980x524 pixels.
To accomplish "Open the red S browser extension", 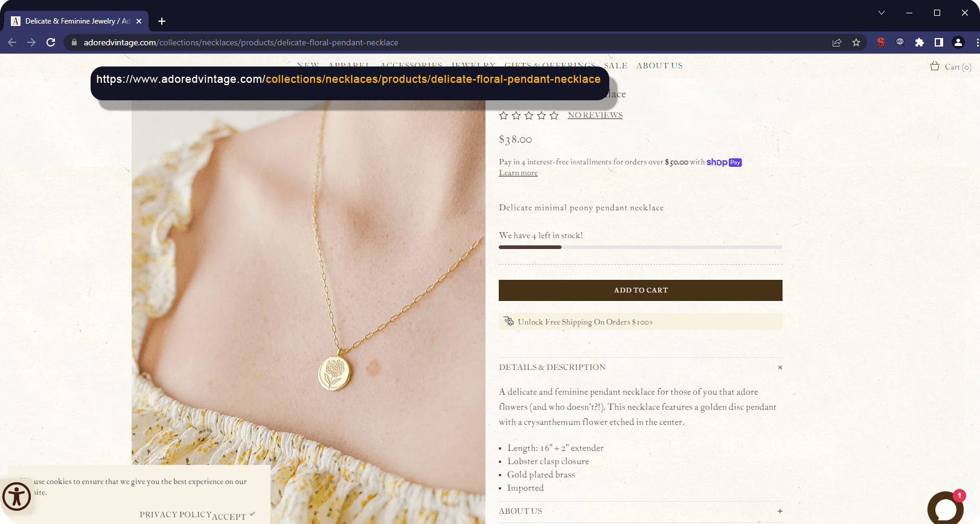I will (881, 42).
